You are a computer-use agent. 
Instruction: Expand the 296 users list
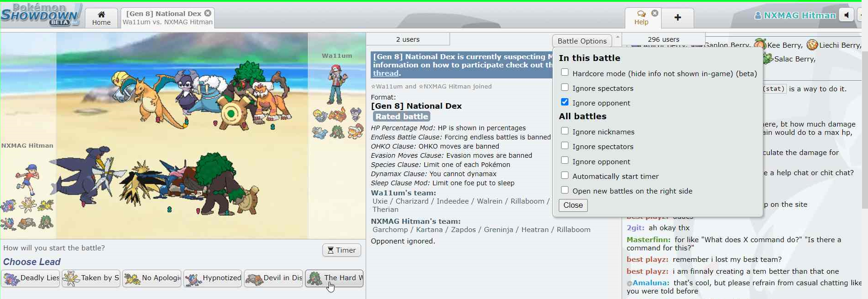pos(663,39)
